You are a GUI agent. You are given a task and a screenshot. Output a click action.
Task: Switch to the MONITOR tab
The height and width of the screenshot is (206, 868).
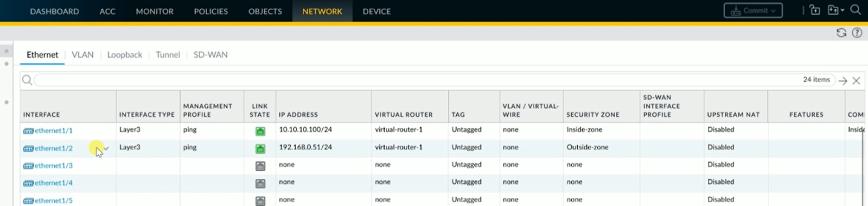[155, 11]
